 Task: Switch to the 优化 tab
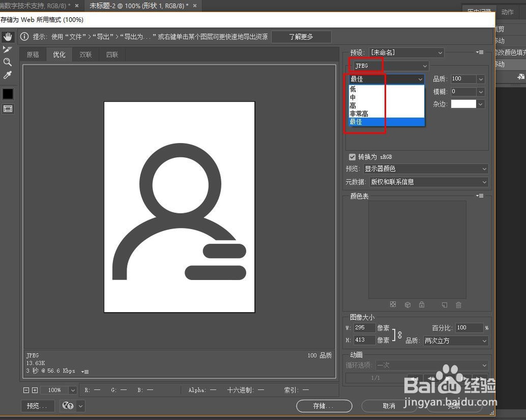click(59, 54)
